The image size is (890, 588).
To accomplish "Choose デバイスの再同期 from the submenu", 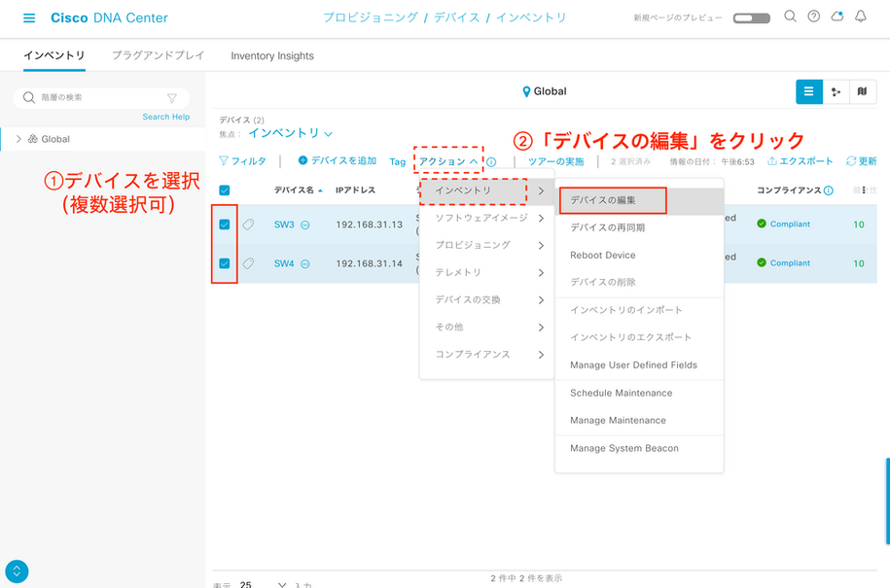I will [x=639, y=228].
